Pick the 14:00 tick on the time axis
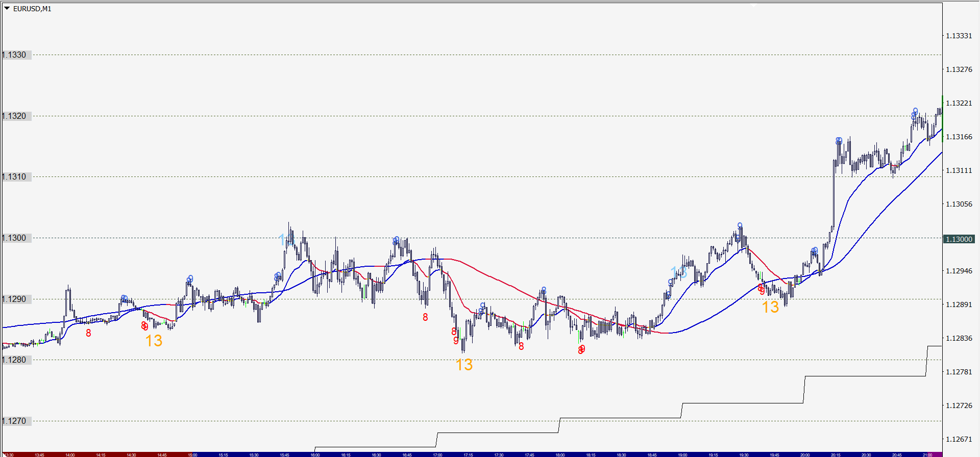This screenshot has width=980, height=457. coord(70,454)
